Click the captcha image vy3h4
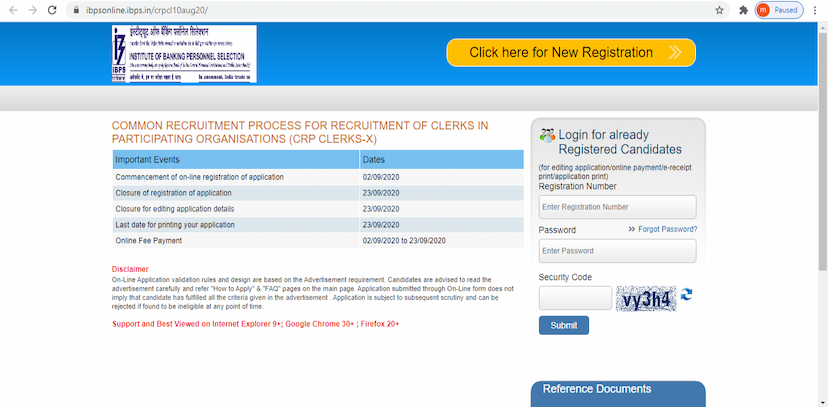This screenshot has width=828, height=407. pyautogui.click(x=646, y=299)
